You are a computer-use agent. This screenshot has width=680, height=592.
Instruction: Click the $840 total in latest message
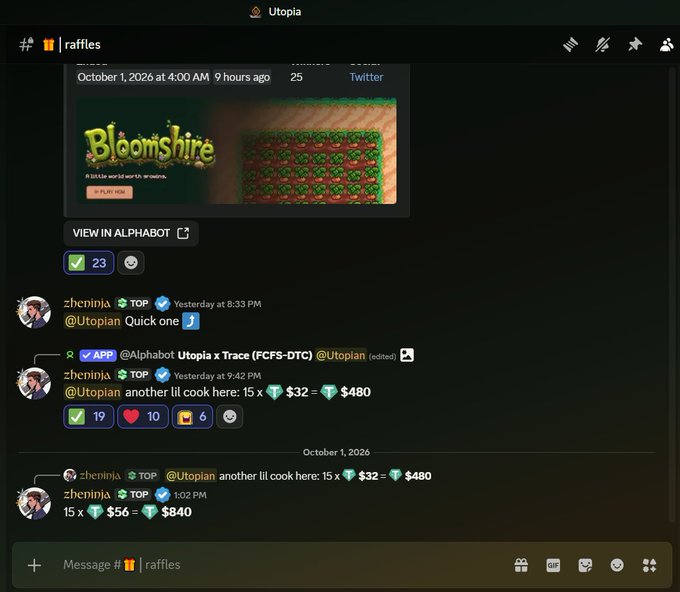coord(177,512)
